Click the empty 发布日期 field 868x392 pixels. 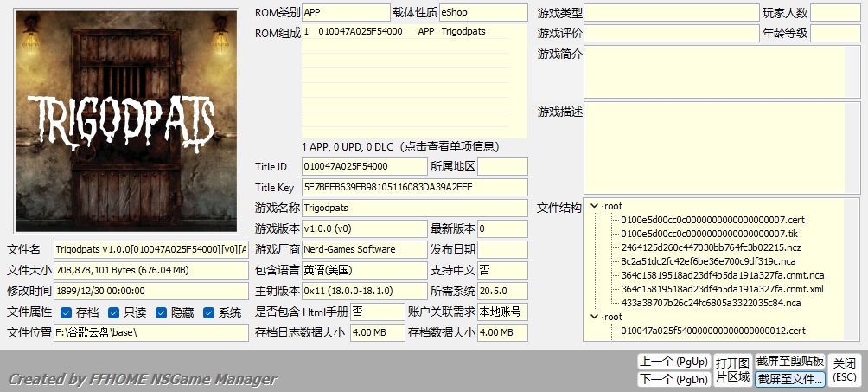tap(502, 249)
